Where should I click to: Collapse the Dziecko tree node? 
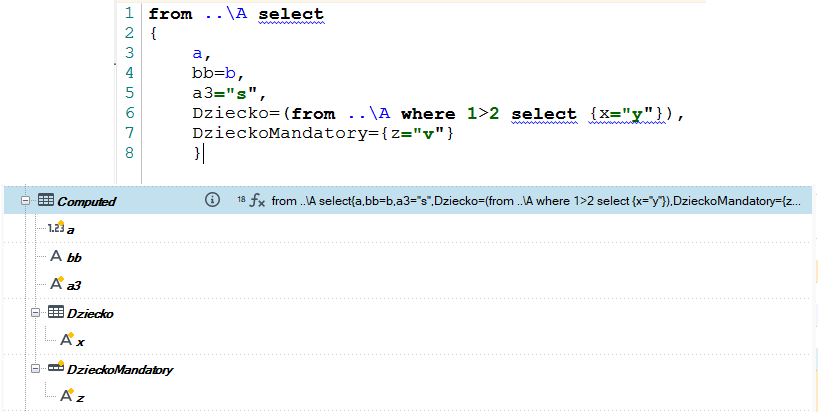point(35,313)
